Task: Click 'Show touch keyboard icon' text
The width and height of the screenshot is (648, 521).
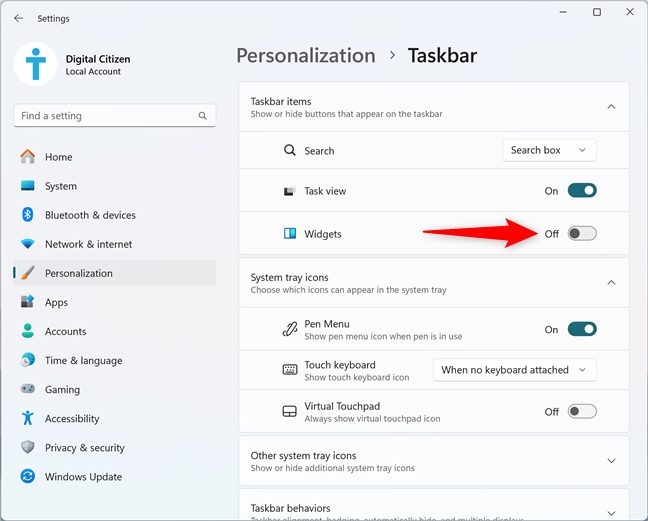Action: point(357,377)
